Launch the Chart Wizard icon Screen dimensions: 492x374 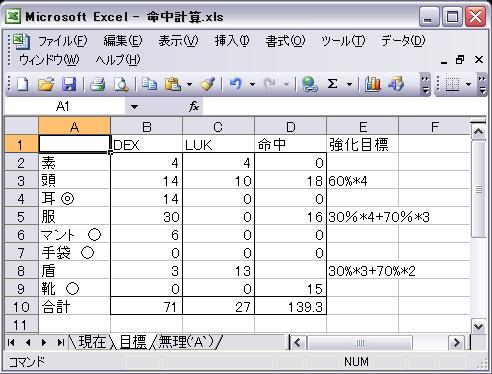pos(372,84)
